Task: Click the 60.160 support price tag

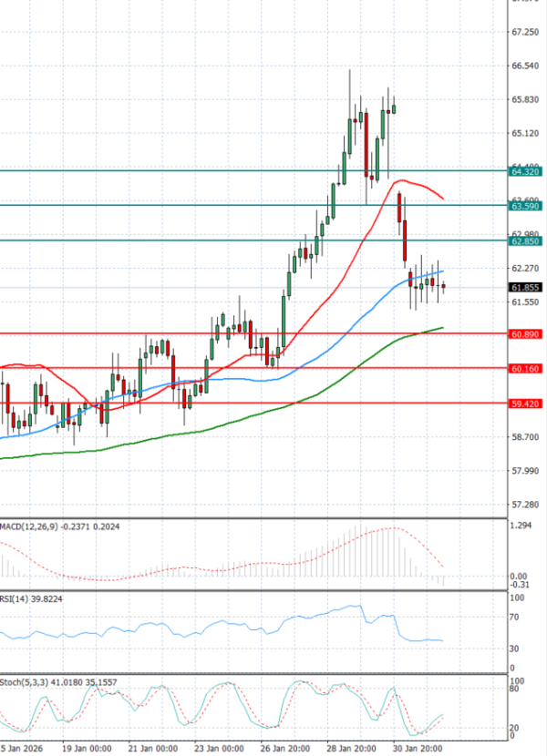Action: (527, 370)
